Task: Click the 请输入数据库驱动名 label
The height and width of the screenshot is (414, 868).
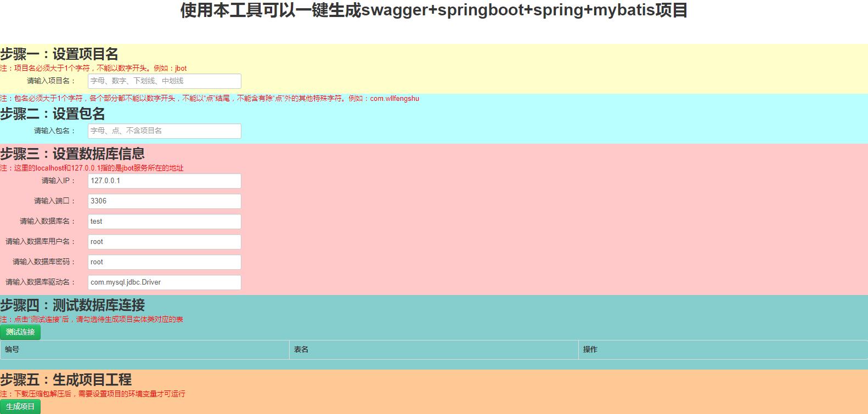Action: [x=41, y=282]
